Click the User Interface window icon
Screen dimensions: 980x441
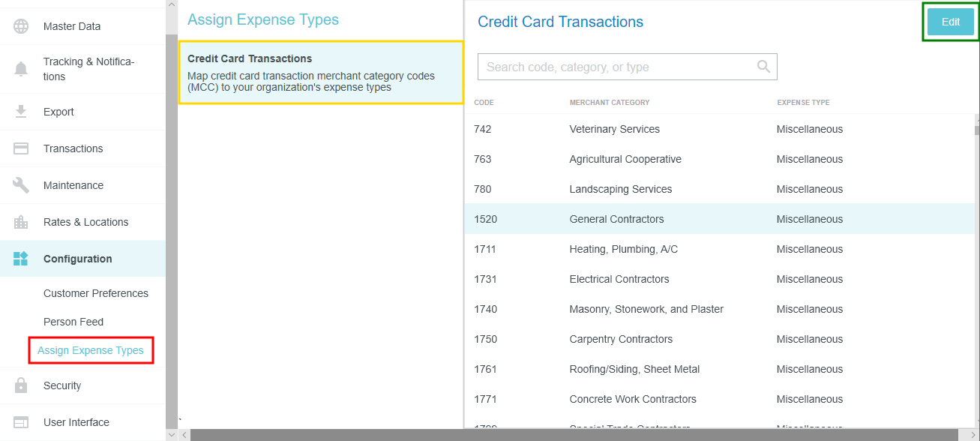(21, 422)
